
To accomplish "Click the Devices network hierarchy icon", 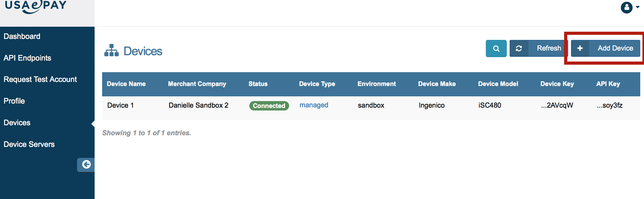I will [x=112, y=51].
